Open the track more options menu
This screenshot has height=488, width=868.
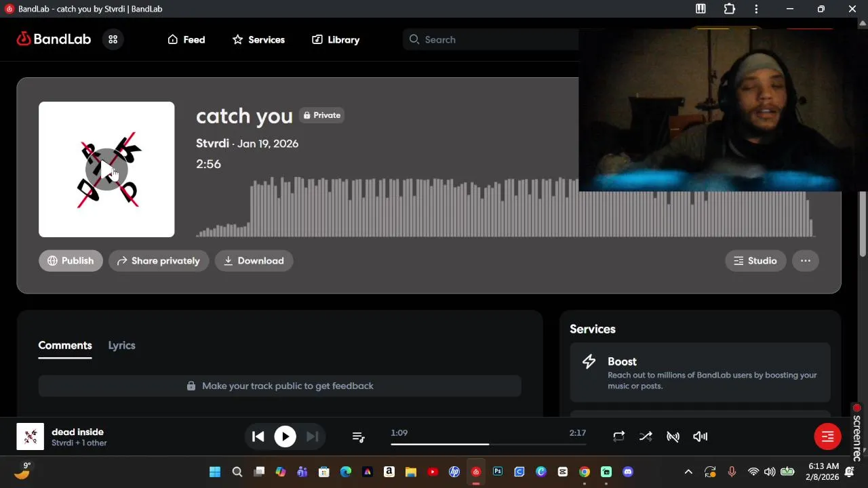806,260
